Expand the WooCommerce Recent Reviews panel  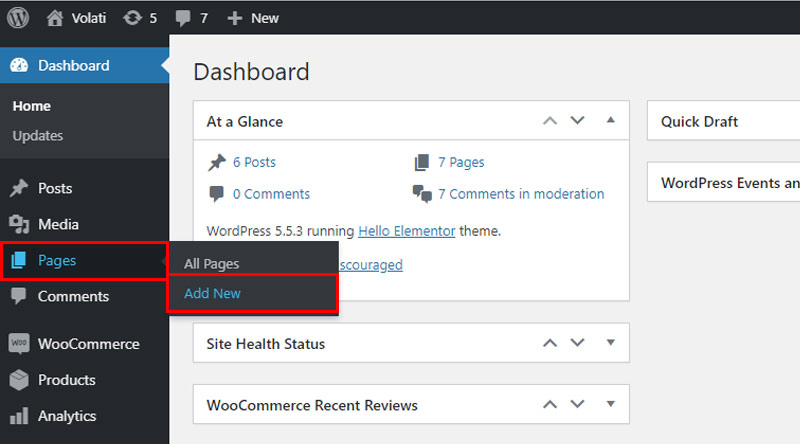pyautogui.click(x=610, y=404)
